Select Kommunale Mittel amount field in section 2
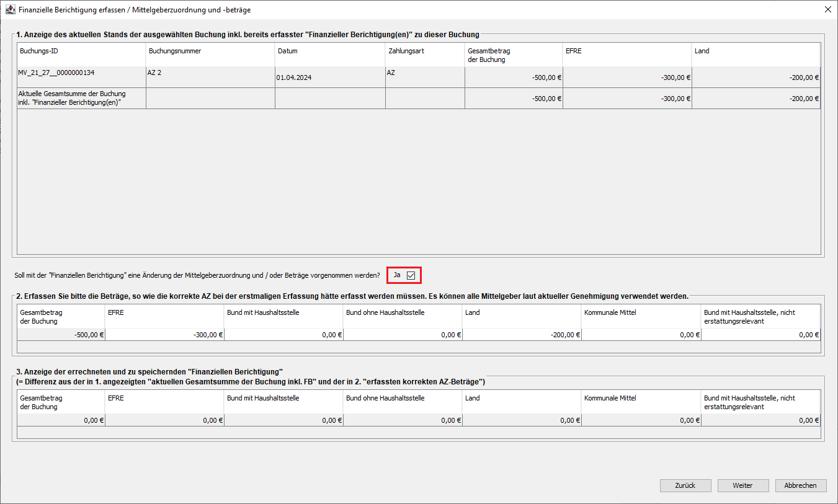Screen dimensions: 838x504 click(641, 335)
